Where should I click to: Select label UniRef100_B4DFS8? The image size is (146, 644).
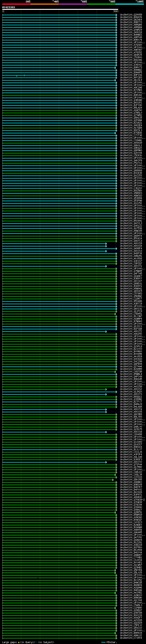tap(131, 254)
